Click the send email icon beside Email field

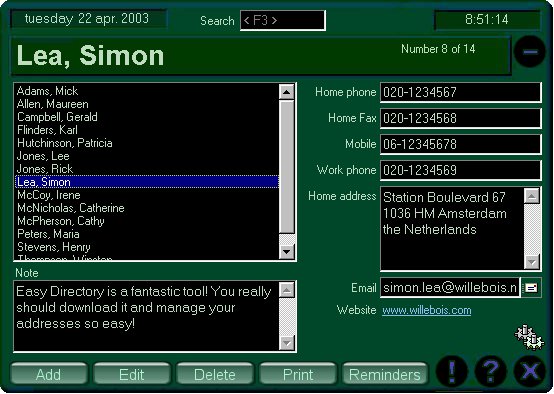pos(531,288)
